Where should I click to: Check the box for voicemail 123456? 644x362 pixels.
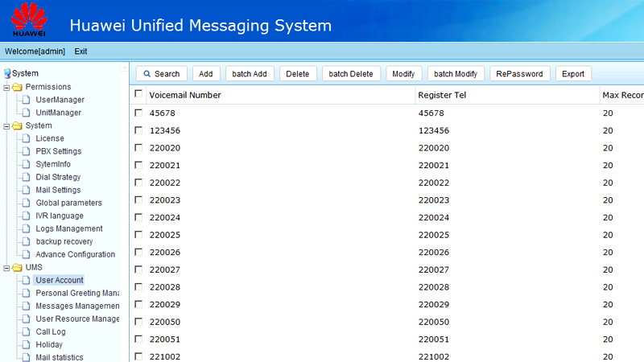click(x=138, y=130)
